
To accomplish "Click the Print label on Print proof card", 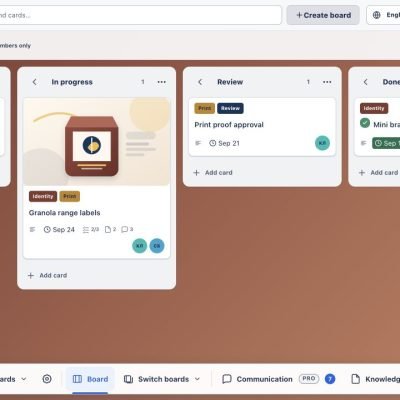I will (x=204, y=108).
